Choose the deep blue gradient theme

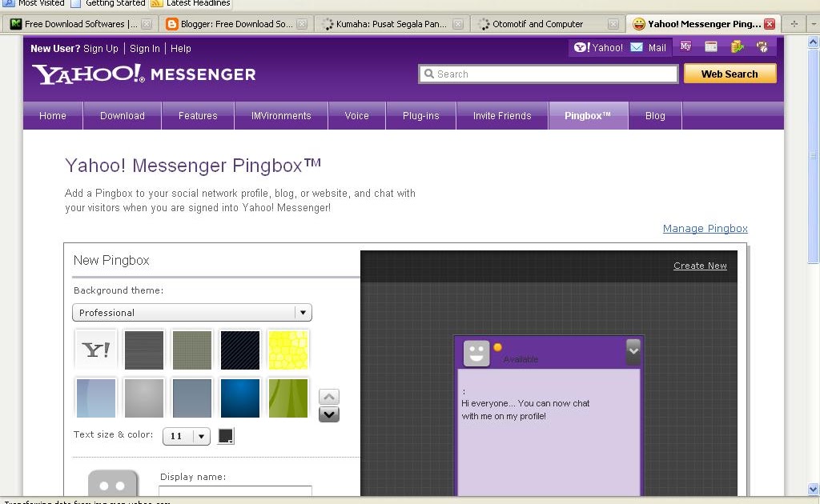240,398
